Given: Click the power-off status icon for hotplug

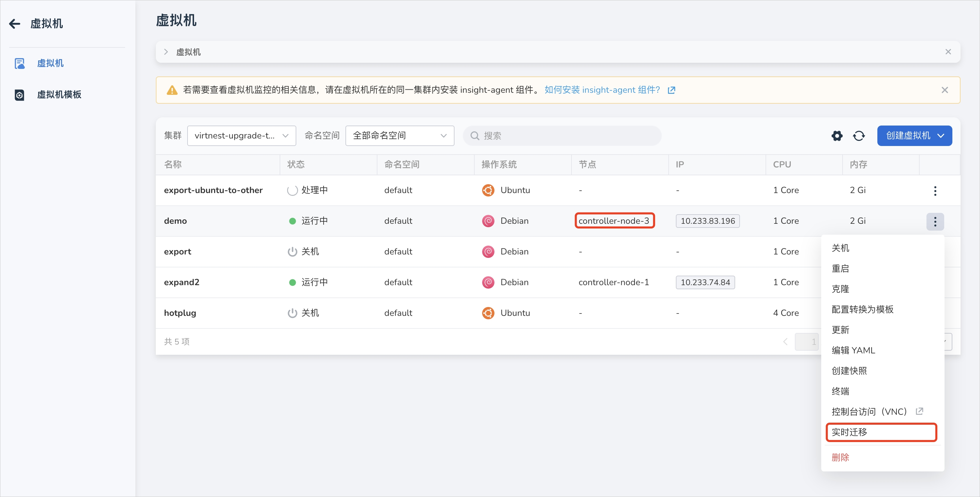Looking at the screenshot, I should [292, 313].
